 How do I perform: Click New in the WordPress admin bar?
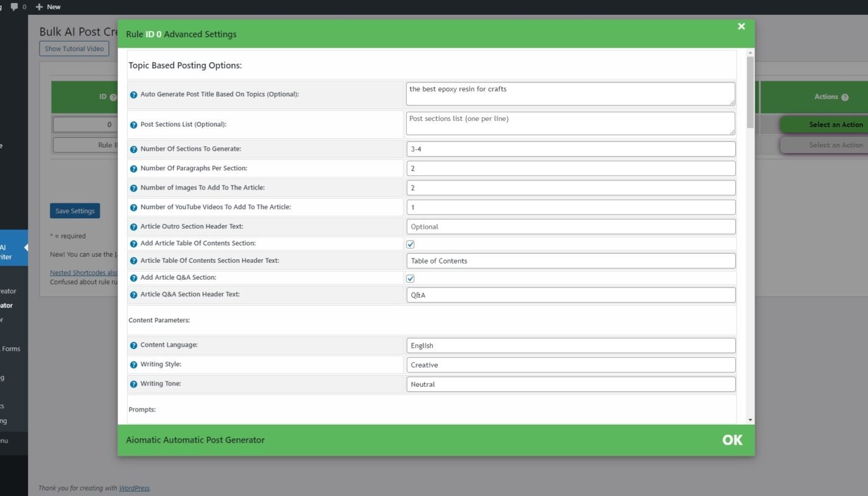point(48,7)
